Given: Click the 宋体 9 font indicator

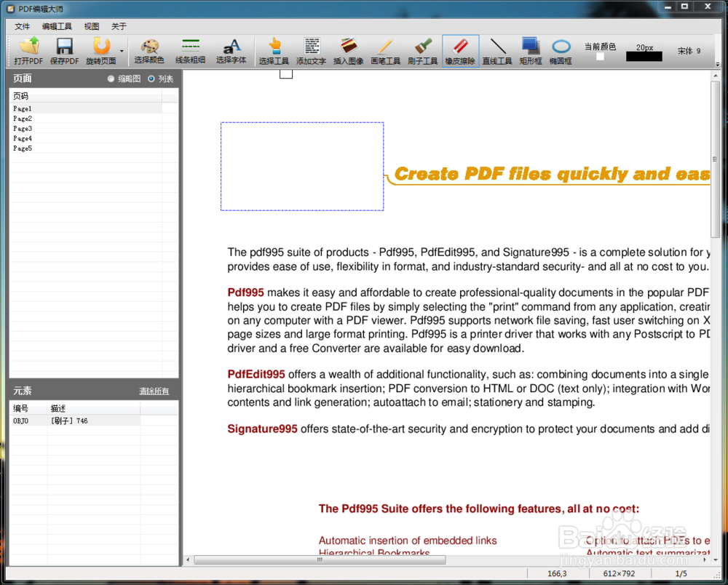Looking at the screenshot, I should pyautogui.click(x=689, y=51).
